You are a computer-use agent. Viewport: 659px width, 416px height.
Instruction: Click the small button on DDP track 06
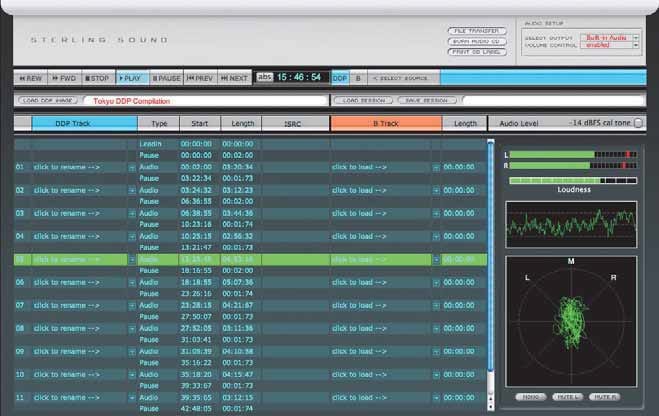[x=132, y=283]
